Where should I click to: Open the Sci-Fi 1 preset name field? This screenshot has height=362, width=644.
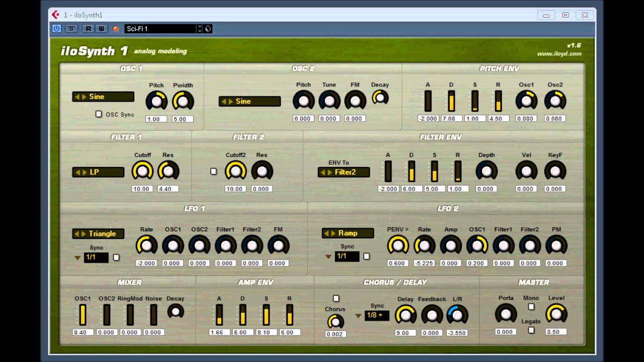click(x=160, y=29)
